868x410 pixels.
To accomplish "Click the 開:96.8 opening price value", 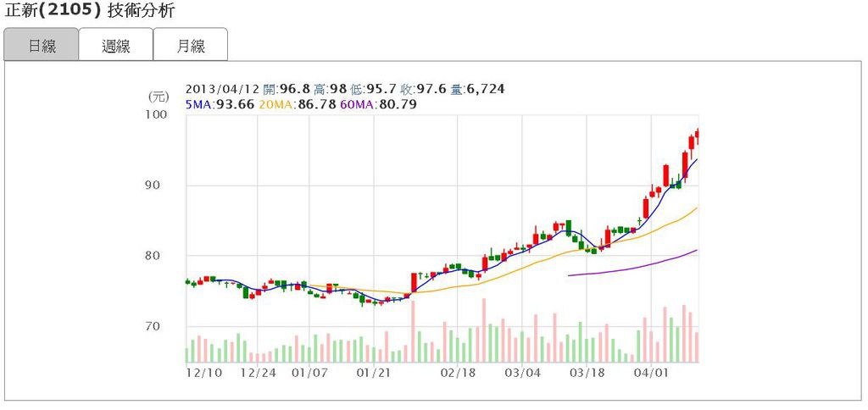I will point(287,89).
